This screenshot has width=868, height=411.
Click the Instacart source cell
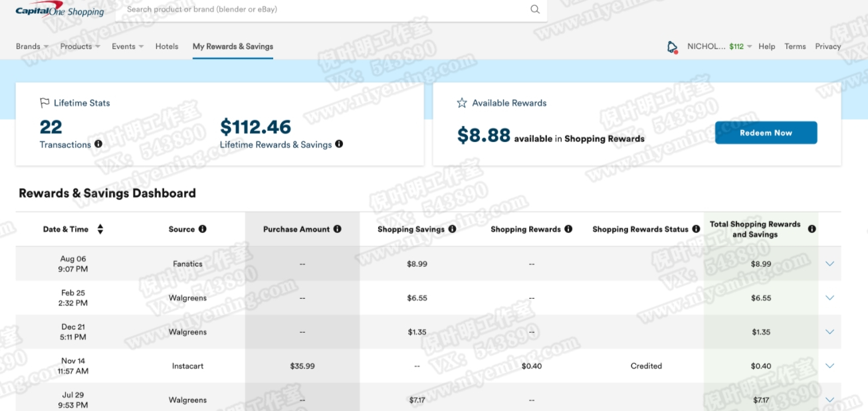(x=188, y=366)
